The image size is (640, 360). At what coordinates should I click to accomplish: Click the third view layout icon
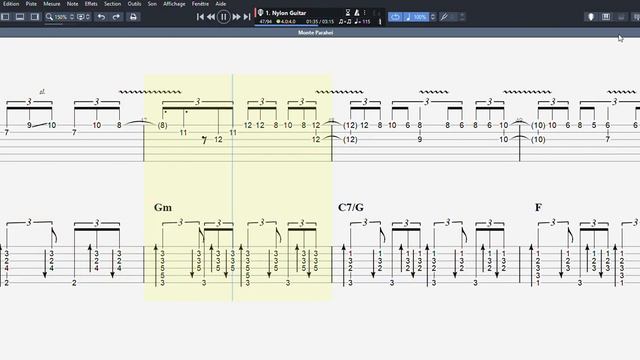35,17
